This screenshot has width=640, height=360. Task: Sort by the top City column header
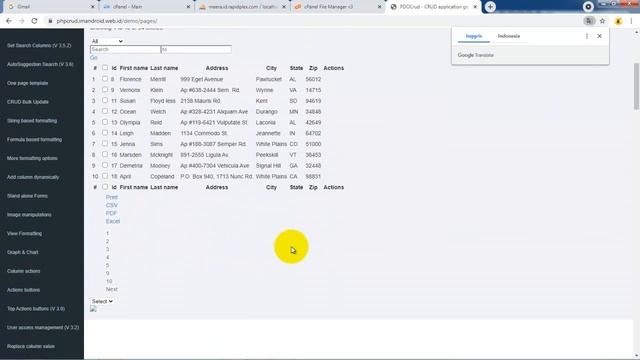click(x=271, y=68)
